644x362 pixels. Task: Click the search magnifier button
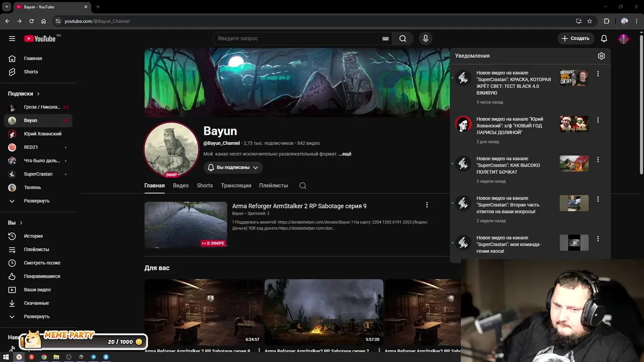tap(403, 39)
